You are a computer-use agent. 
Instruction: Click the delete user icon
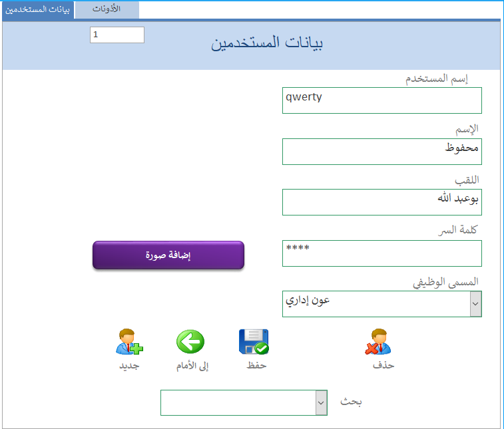point(378,342)
